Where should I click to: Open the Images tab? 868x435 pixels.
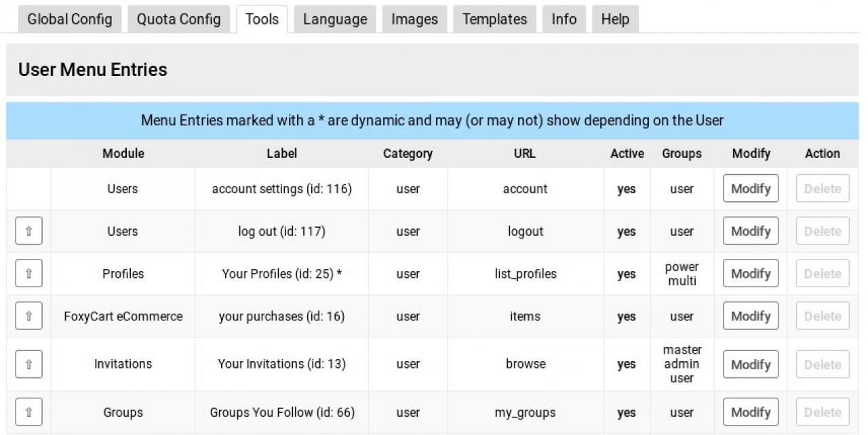pyautogui.click(x=414, y=19)
